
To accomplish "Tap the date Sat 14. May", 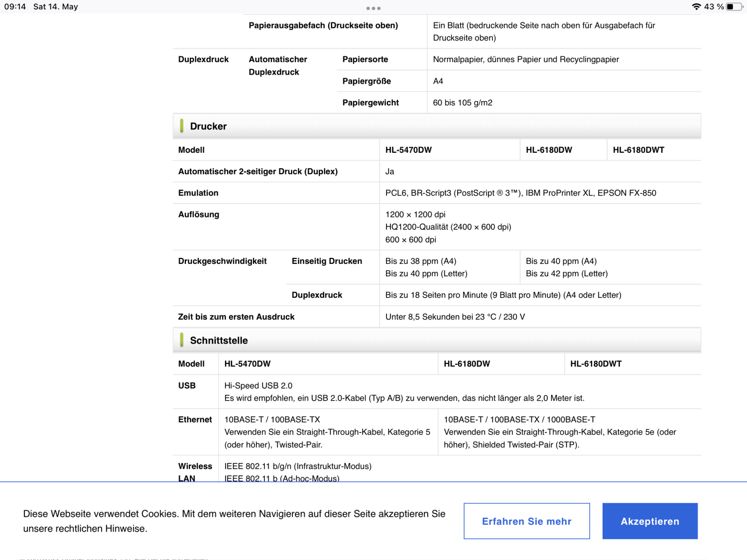I will 55,6.
